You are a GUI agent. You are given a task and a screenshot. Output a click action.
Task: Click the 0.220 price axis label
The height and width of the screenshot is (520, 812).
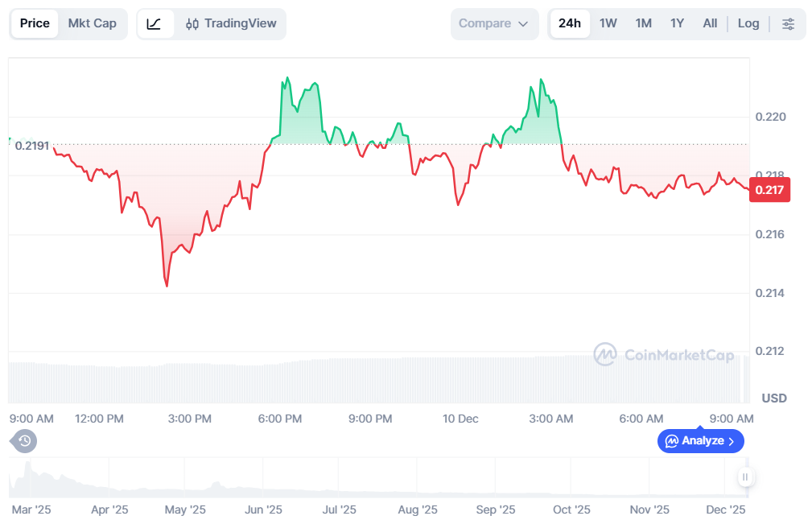pyautogui.click(x=771, y=117)
